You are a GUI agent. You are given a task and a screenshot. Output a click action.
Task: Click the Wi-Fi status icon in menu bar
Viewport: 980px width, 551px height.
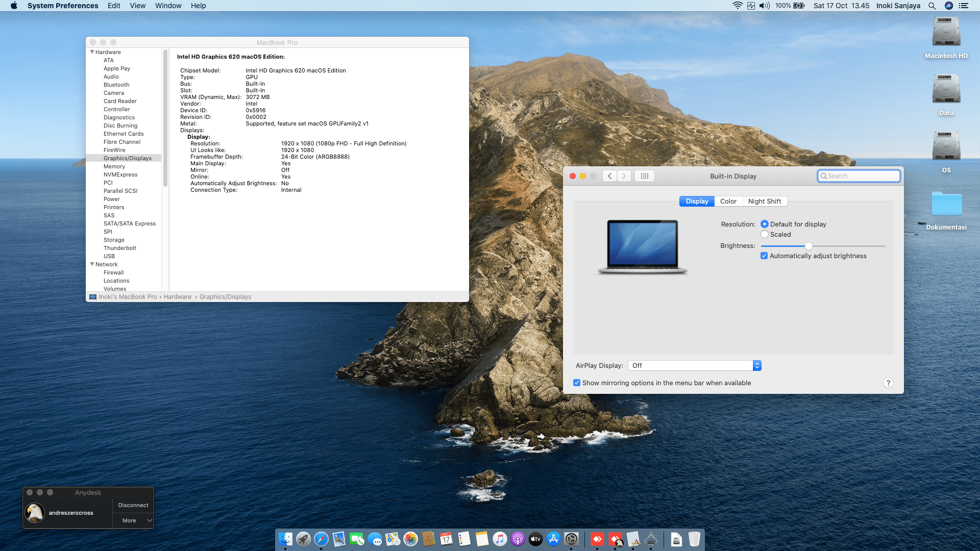(737, 6)
